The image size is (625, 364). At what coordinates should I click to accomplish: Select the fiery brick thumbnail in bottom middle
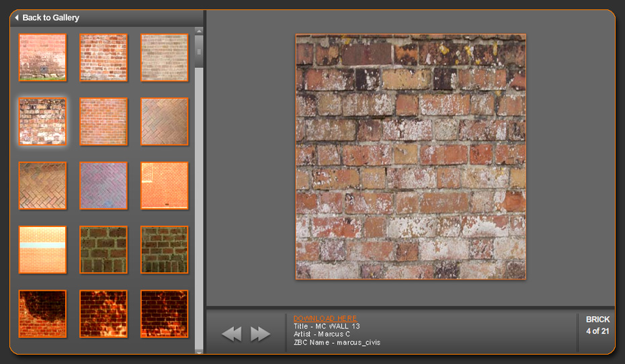[103, 313]
